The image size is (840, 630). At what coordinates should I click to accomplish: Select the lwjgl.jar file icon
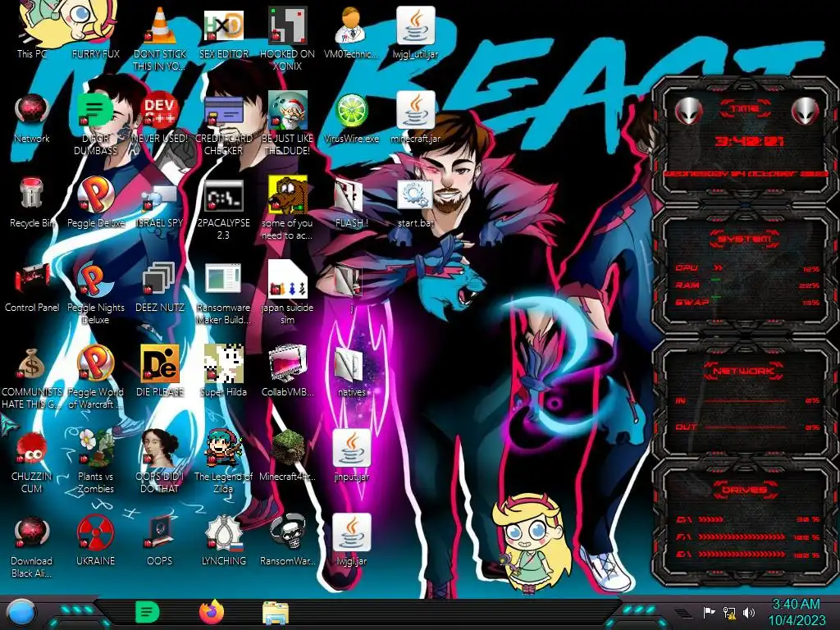click(x=351, y=532)
